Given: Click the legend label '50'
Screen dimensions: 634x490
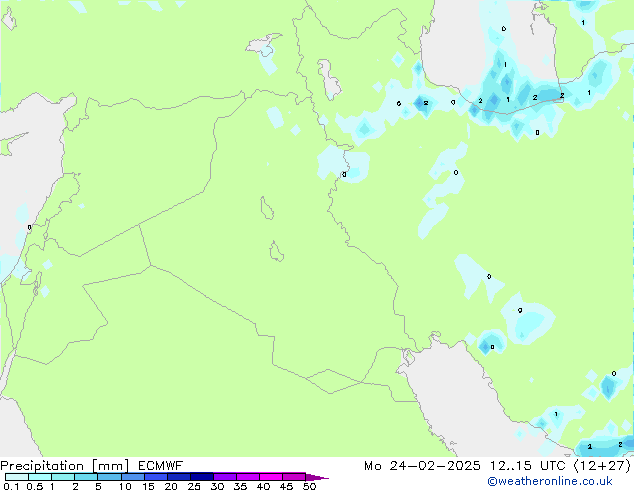Looking at the screenshot, I should (x=309, y=486).
